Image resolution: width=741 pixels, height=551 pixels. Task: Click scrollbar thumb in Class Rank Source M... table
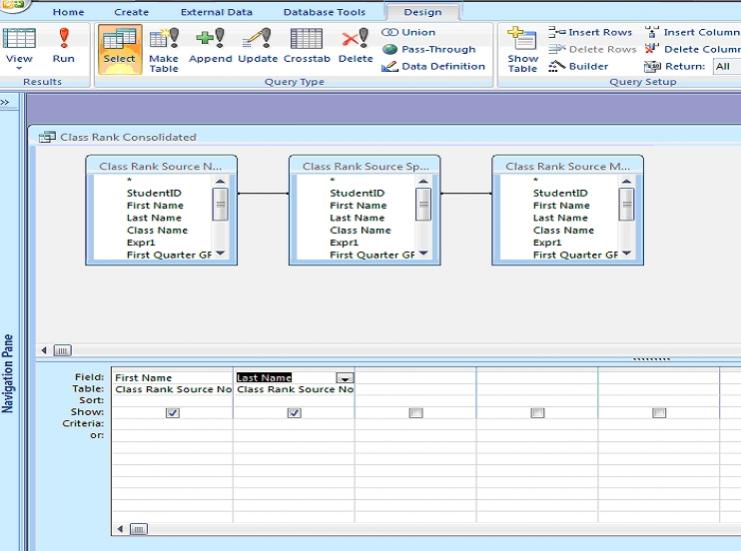(627, 204)
